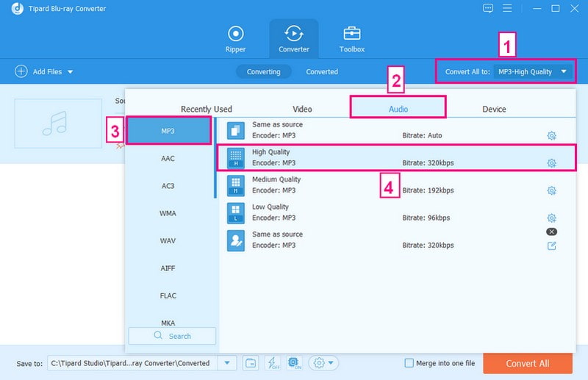Open settings gear for Same as source Auto

click(551, 135)
